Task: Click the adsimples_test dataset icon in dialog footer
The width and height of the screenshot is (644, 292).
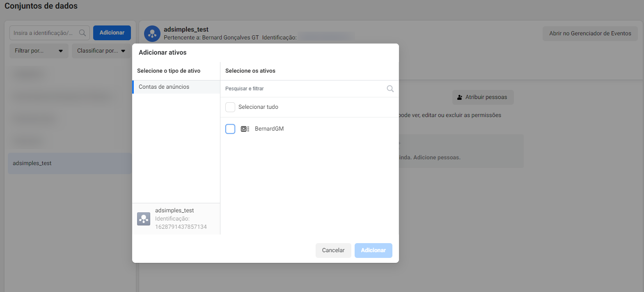Action: pyautogui.click(x=144, y=219)
